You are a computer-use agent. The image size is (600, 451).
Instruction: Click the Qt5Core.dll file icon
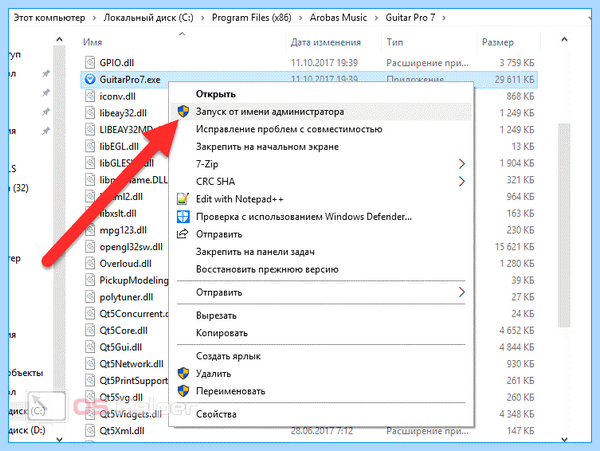click(x=90, y=330)
